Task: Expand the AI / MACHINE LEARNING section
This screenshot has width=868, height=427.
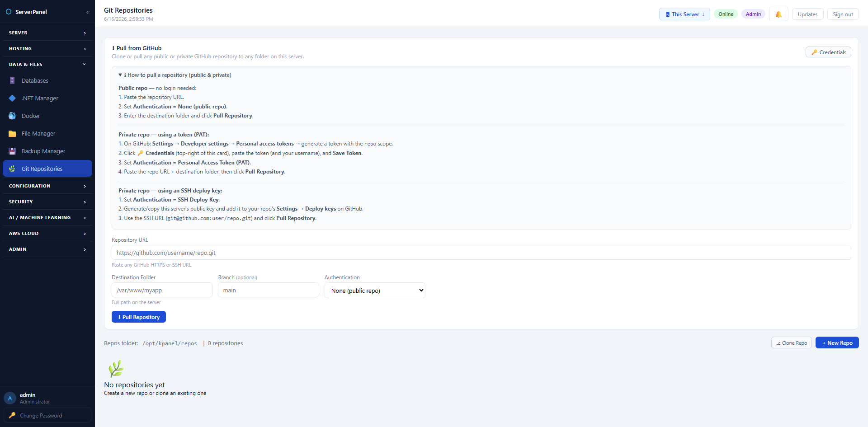Action: pyautogui.click(x=47, y=217)
